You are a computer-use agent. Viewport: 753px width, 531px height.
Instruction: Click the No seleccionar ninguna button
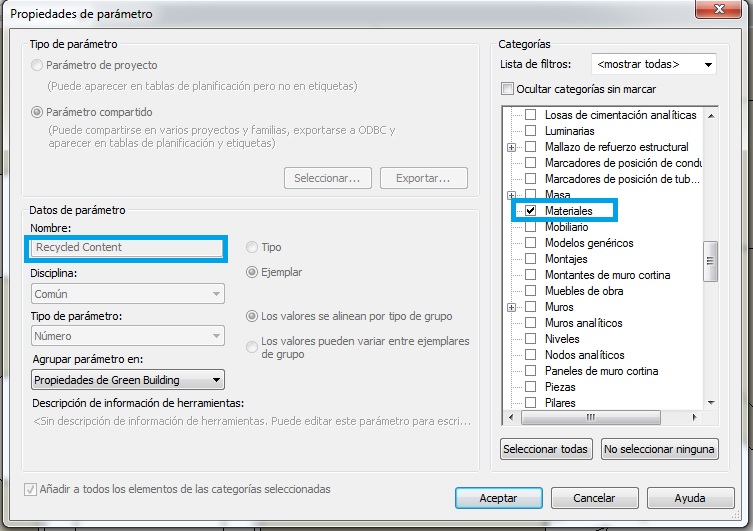[x=660, y=449]
